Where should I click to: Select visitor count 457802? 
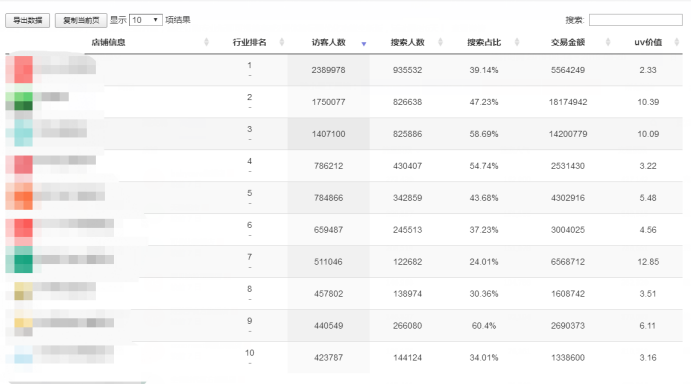click(x=328, y=294)
